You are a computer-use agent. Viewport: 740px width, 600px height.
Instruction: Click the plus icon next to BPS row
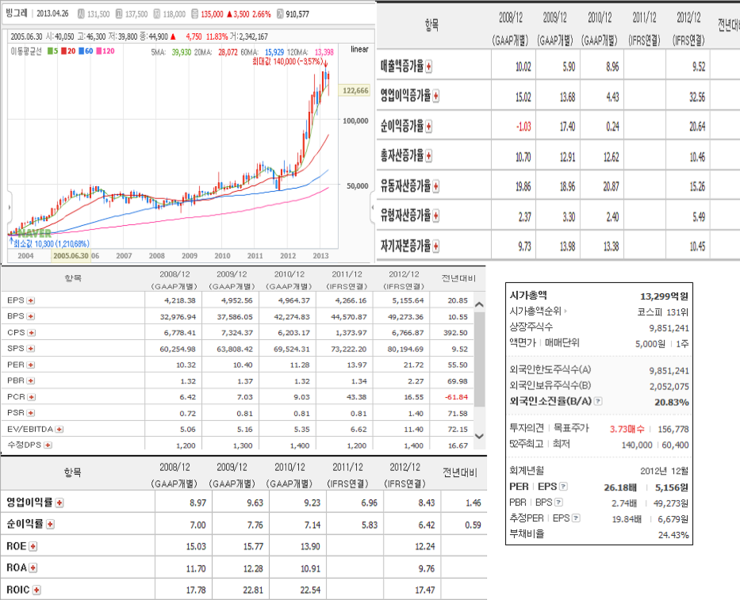[31, 316]
